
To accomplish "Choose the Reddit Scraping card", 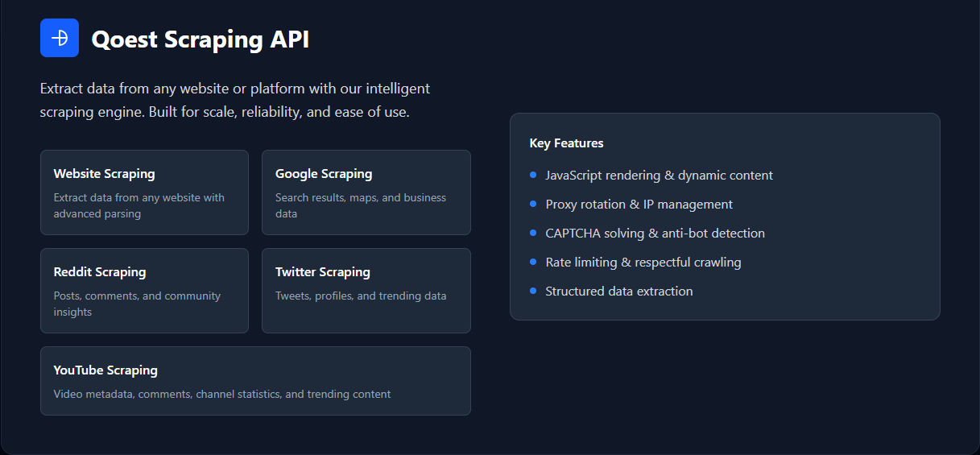I will point(144,291).
